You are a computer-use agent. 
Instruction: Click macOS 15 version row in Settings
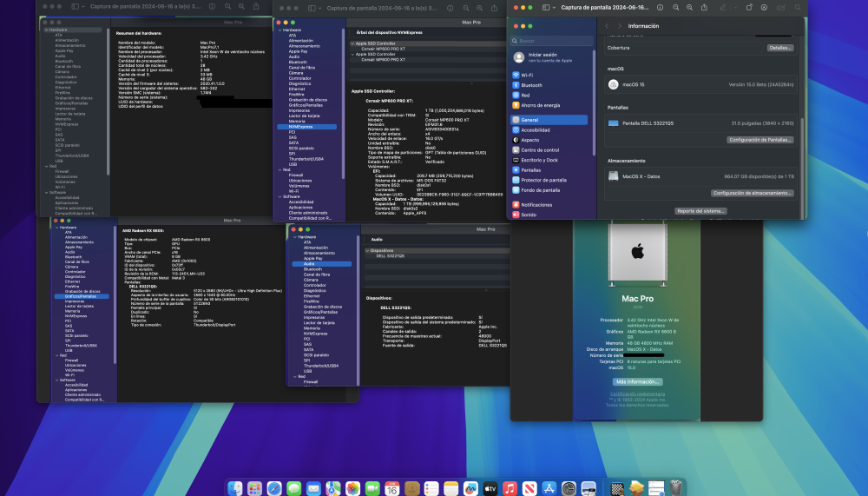click(701, 85)
